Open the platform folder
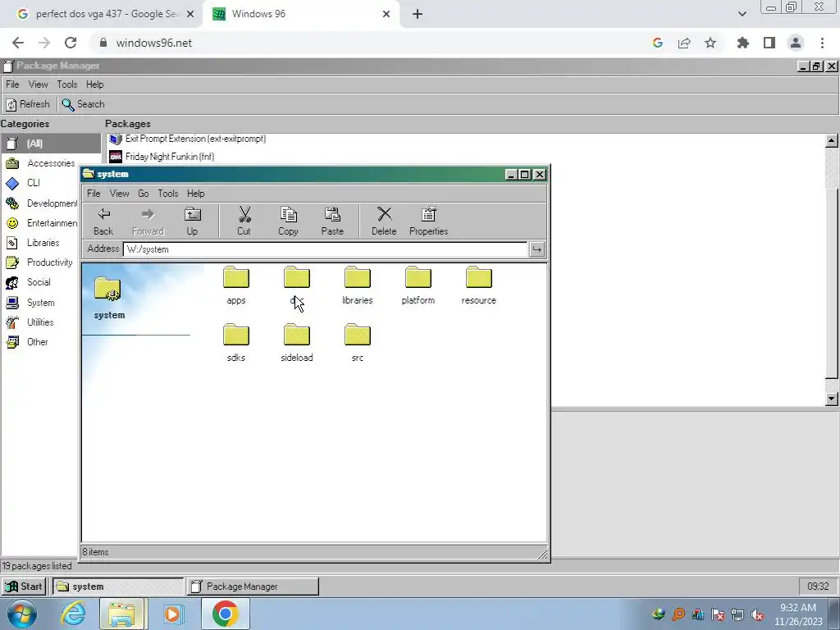Screen dimensions: 840x630 (418, 286)
